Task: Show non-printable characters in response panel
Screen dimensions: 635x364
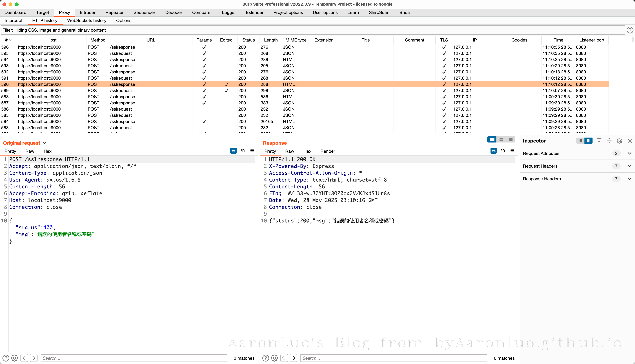Action: tap(503, 151)
